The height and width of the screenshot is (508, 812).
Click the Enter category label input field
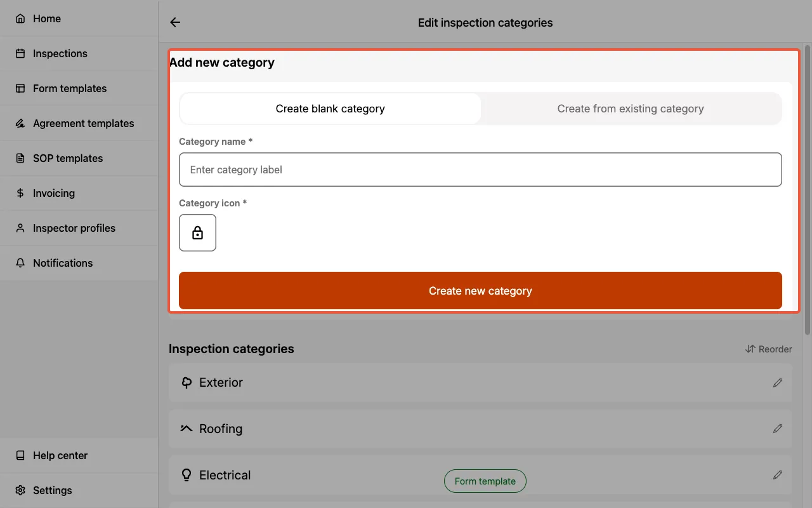tap(480, 170)
